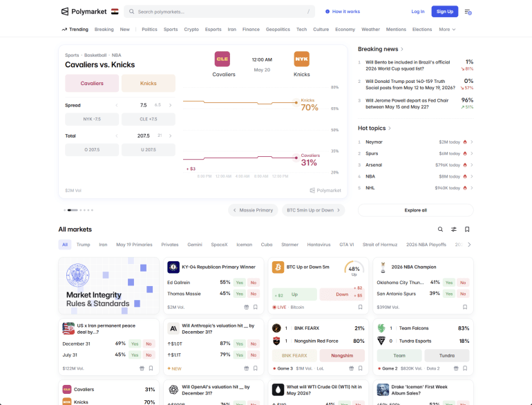Move Spread line to next value
532x405 pixels.
(x=171, y=105)
